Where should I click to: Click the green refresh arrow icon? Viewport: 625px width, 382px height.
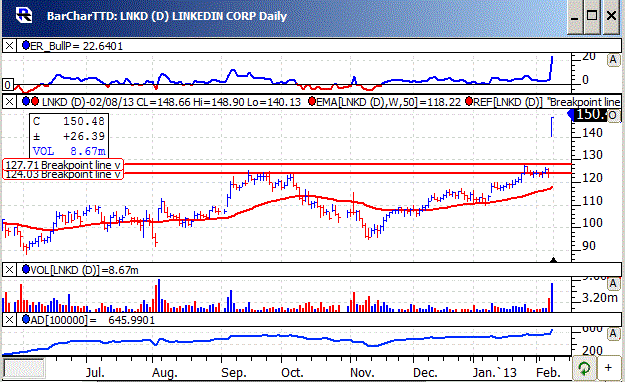(584, 368)
